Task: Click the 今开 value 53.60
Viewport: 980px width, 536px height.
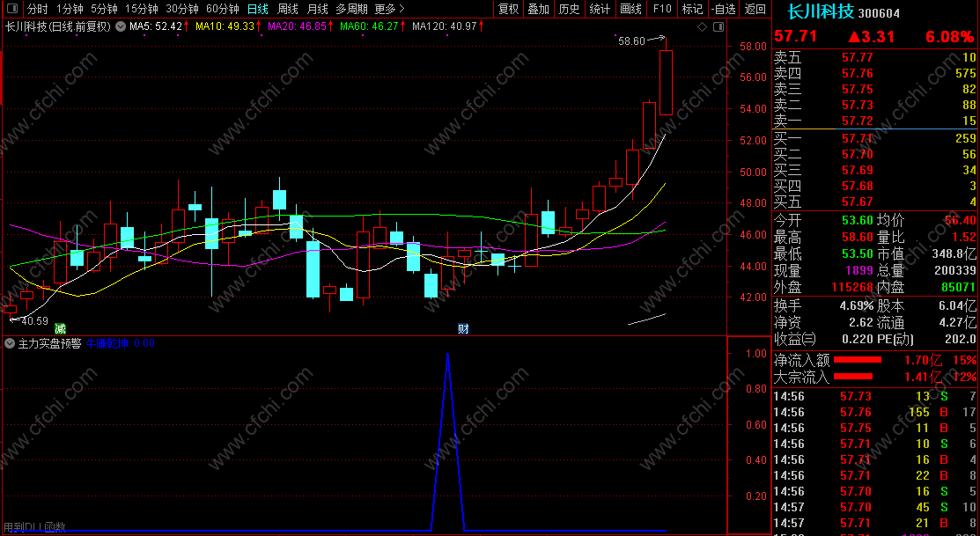Action: [x=858, y=221]
